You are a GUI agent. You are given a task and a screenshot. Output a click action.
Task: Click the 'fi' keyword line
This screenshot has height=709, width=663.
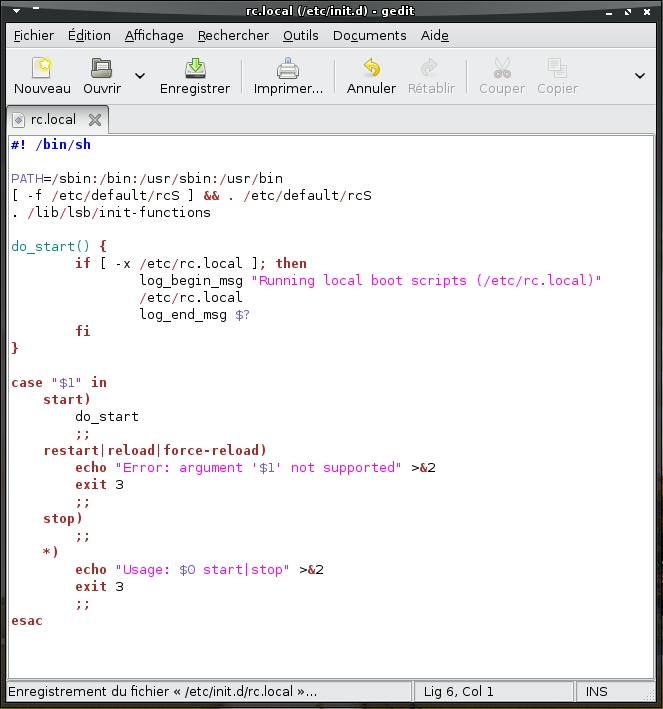pos(83,331)
